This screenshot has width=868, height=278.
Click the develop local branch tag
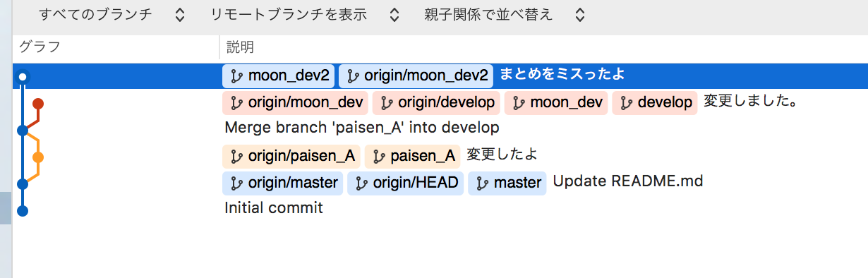(655, 102)
